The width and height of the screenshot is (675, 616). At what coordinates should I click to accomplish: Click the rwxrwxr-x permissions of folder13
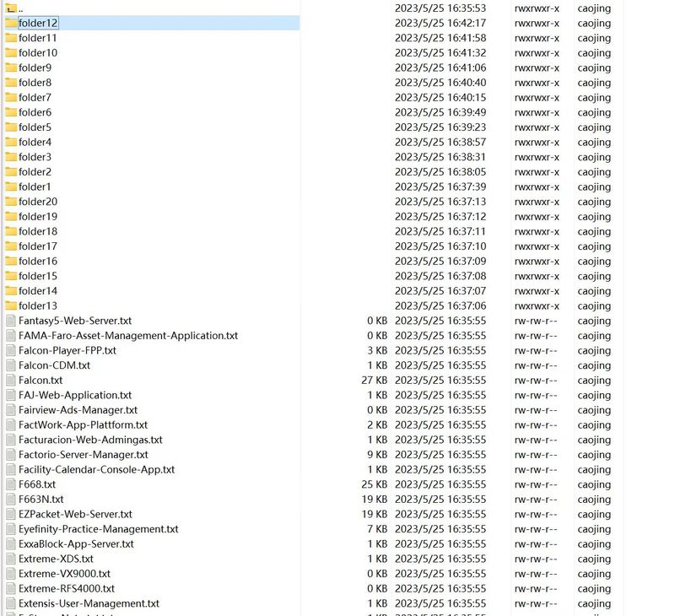point(537,306)
